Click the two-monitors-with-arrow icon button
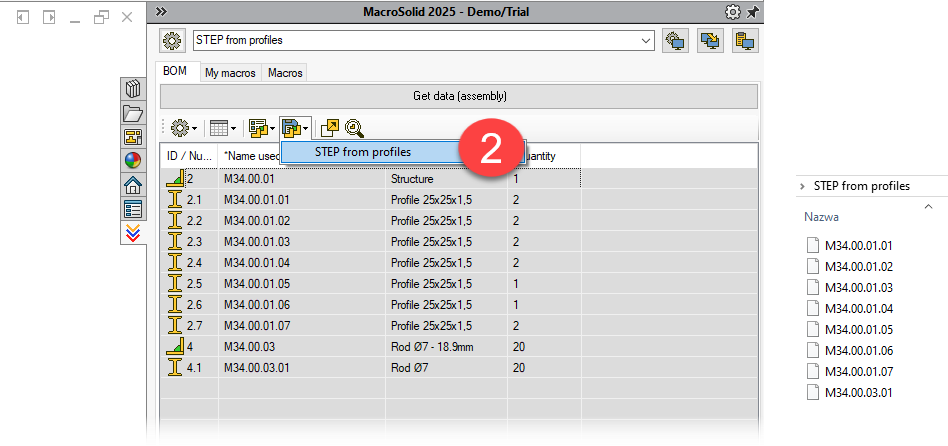Viewport: 948px width, 446px height. point(710,40)
